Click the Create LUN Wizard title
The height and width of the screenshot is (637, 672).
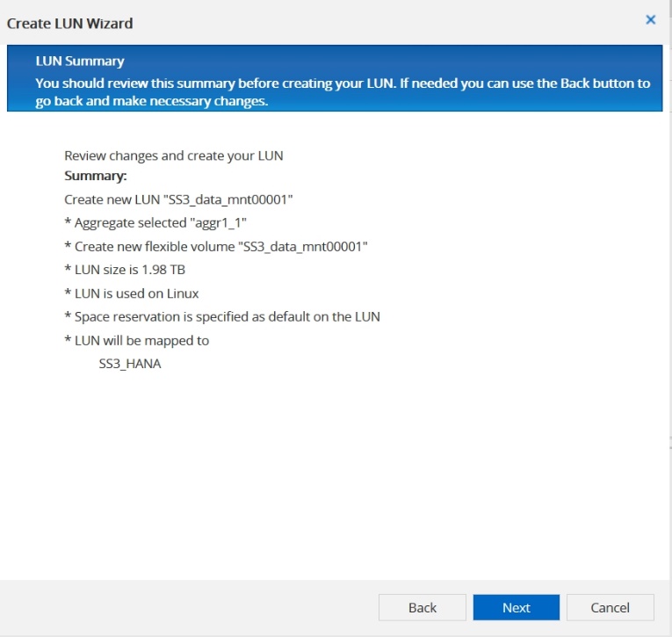point(70,23)
